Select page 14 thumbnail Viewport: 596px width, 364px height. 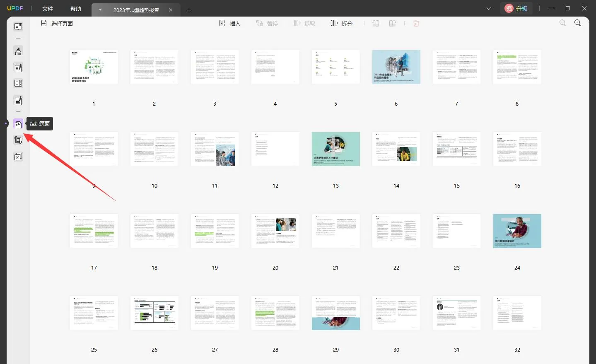coord(396,149)
